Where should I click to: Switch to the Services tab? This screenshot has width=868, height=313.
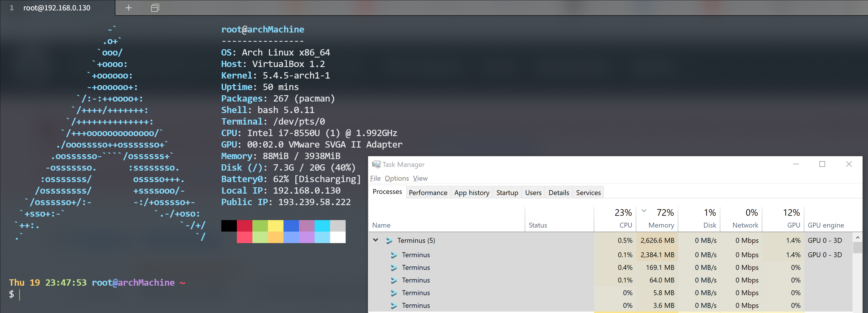click(588, 192)
